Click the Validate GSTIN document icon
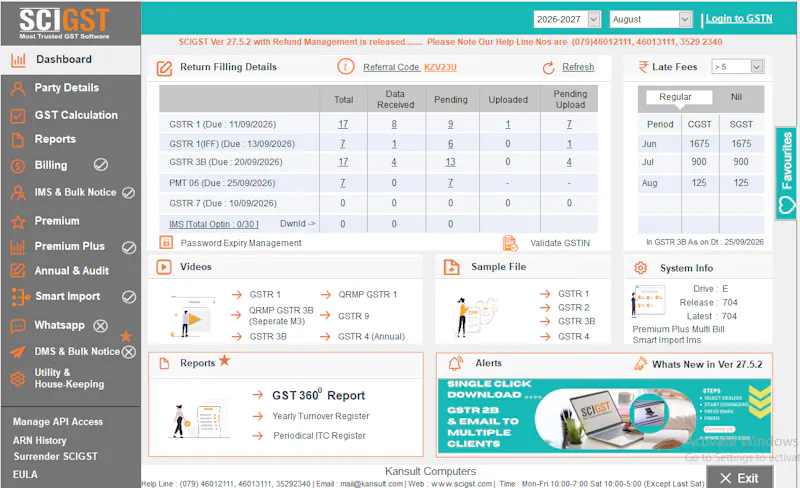This screenshot has height=488, width=800. (510, 243)
